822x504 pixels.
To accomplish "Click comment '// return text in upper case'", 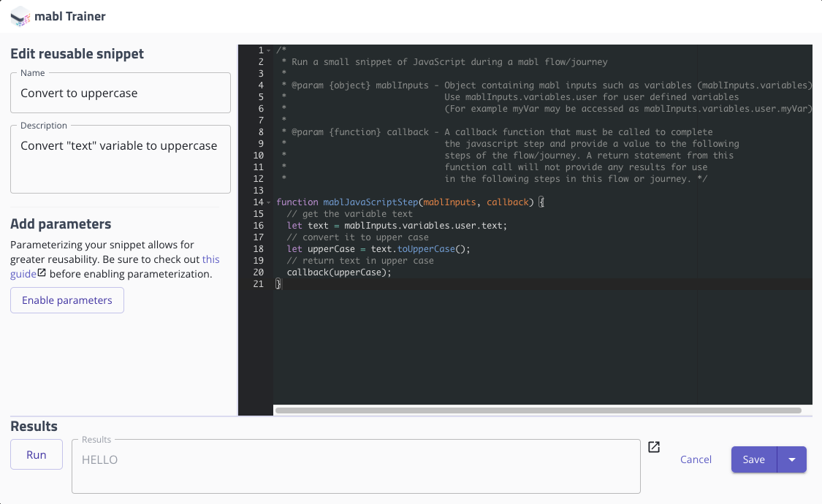I will click(360, 260).
